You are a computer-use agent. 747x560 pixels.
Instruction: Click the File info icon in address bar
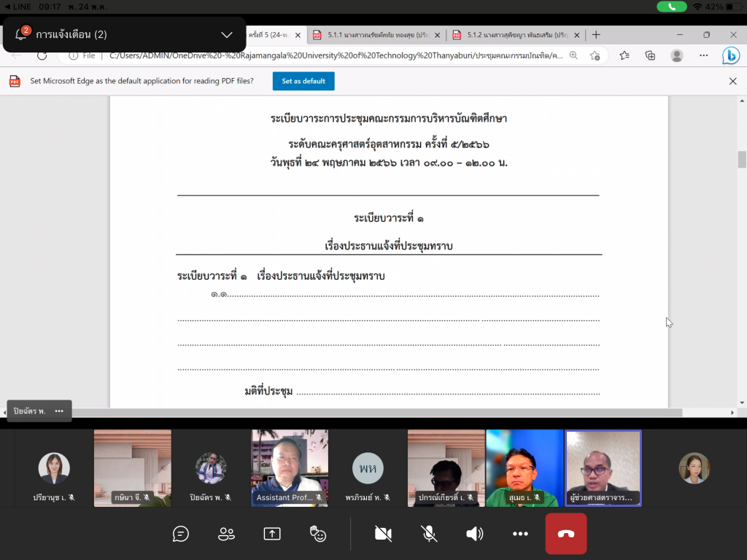coord(82,55)
